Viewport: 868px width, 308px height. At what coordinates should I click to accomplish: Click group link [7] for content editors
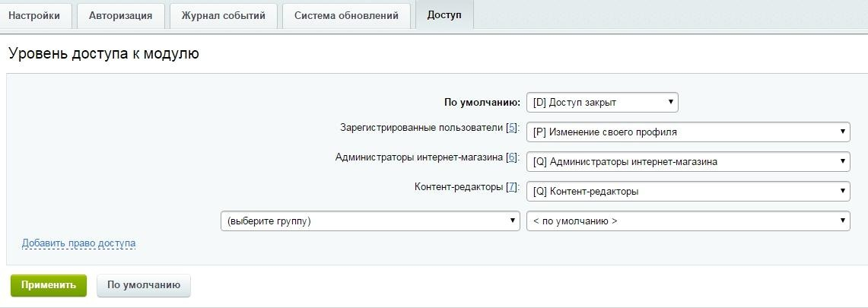click(x=512, y=187)
